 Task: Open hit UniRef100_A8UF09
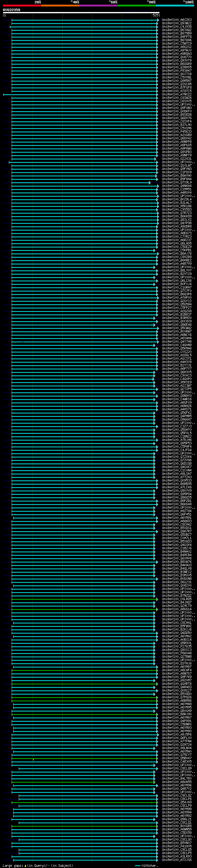point(177,403)
